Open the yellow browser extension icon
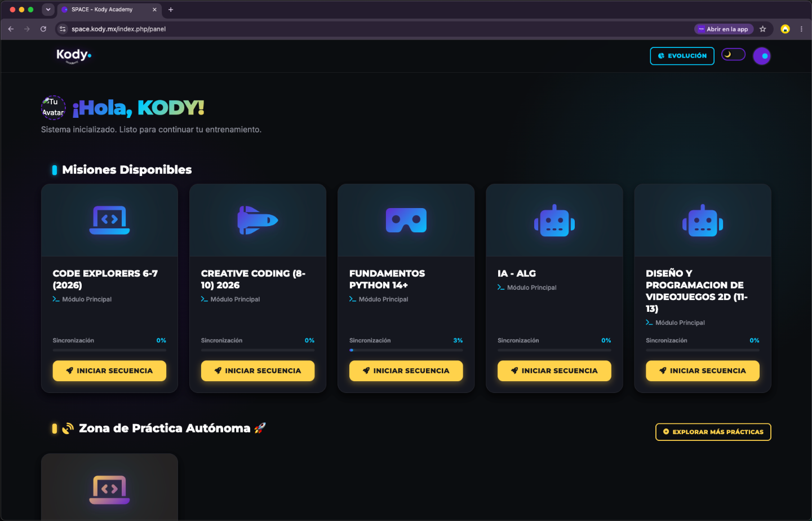Viewport: 812px width, 521px height. (785, 29)
